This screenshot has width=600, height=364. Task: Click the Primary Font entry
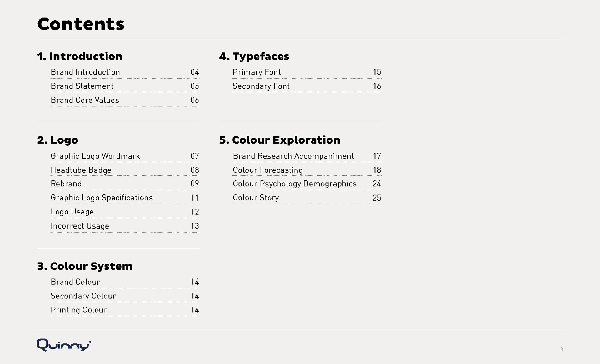point(257,72)
